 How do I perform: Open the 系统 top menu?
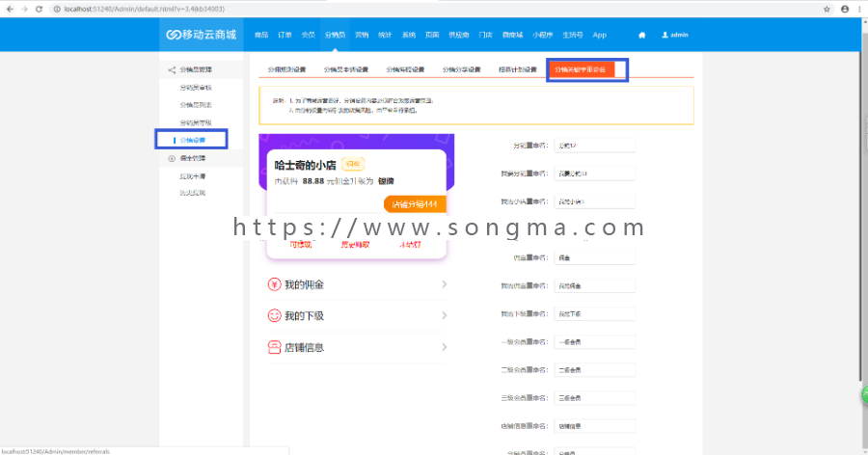409,35
